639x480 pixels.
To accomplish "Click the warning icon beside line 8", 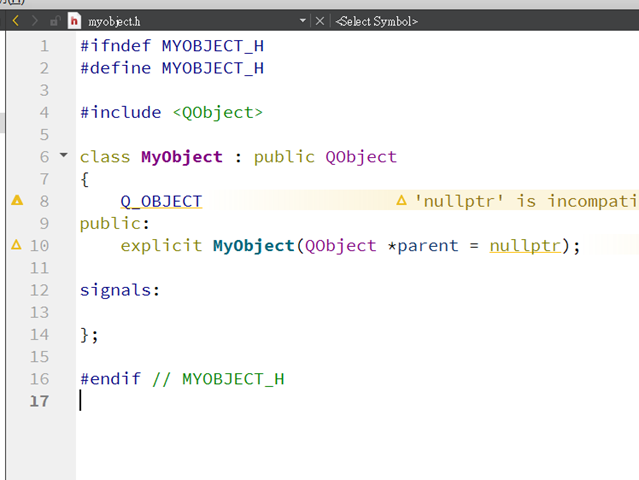I will [17, 200].
